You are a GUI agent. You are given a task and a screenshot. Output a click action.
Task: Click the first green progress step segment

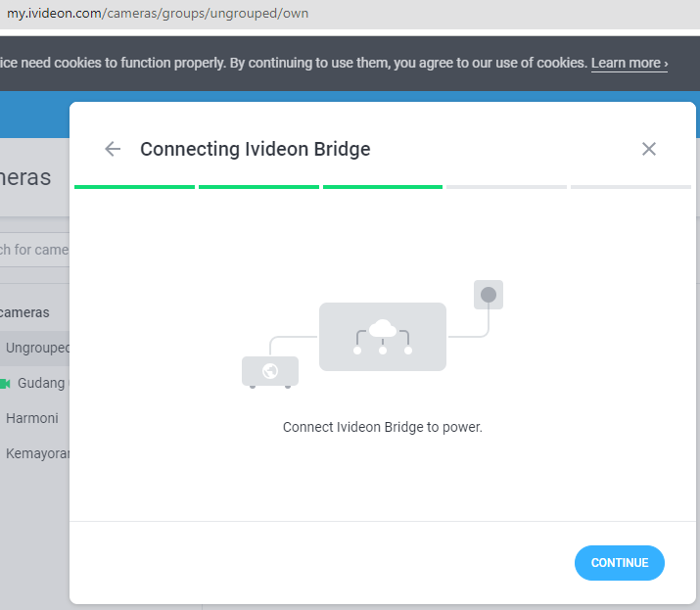(x=134, y=187)
